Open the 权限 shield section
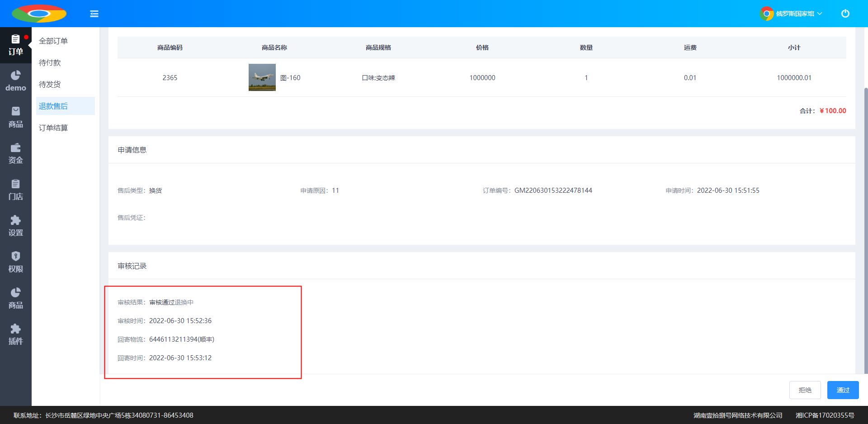868x424 pixels. (16, 262)
